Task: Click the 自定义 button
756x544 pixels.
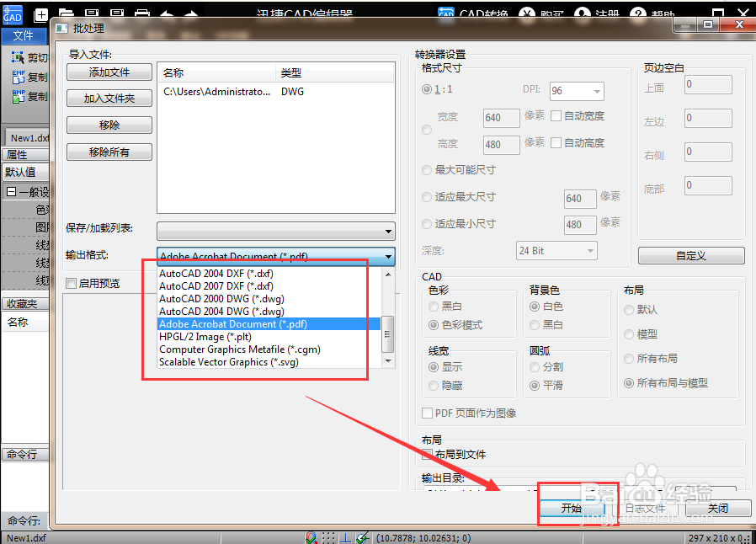Action: pos(691,256)
